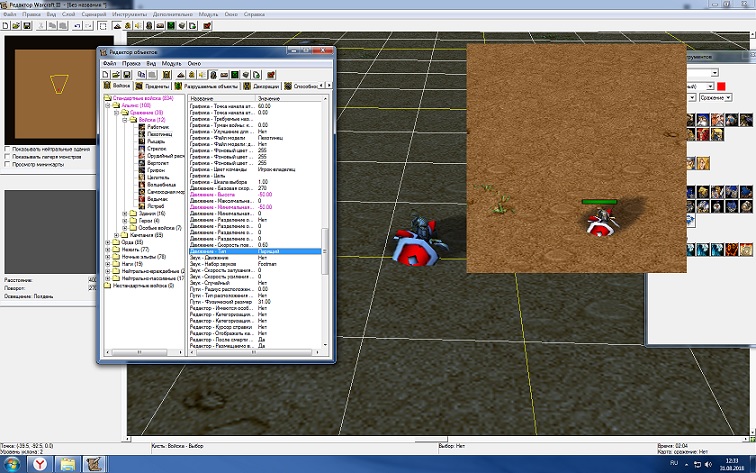Collapse the Альянс (100) tree folder
756x473 pixels.
click(108, 105)
